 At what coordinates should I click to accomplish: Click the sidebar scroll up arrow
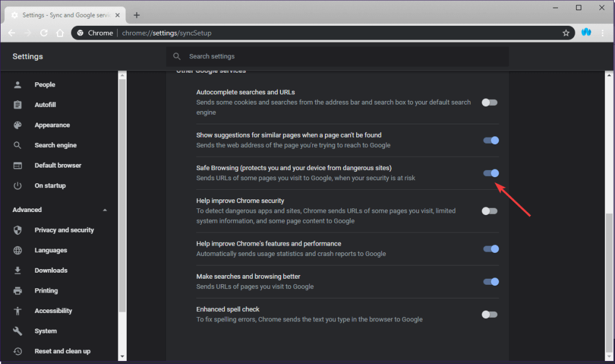tap(123, 75)
